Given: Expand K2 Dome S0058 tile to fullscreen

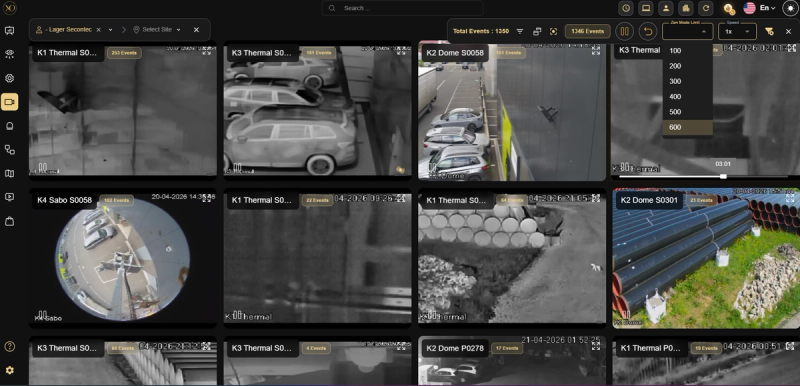Looking at the screenshot, I should click(x=595, y=50).
